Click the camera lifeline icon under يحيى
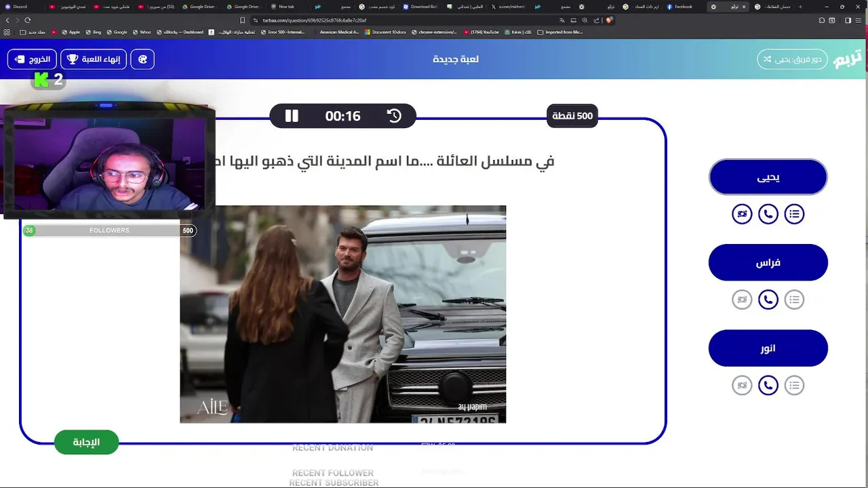The height and width of the screenshot is (488, 868). click(742, 214)
